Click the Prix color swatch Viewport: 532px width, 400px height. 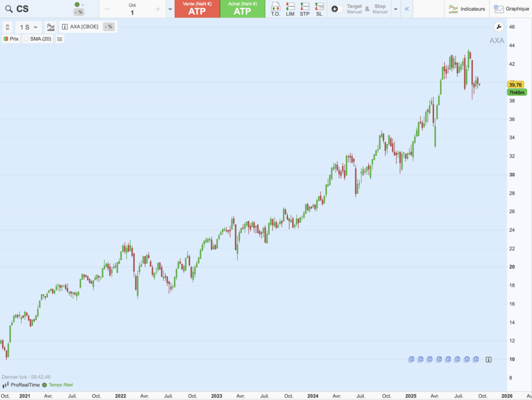point(6,38)
